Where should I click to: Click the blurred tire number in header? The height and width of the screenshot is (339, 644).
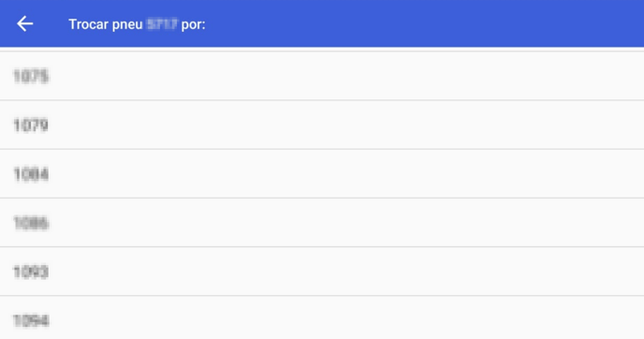click(162, 24)
